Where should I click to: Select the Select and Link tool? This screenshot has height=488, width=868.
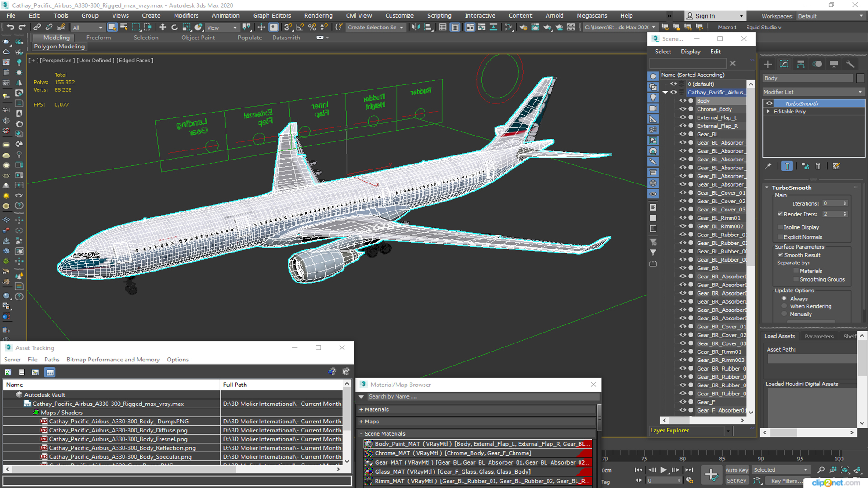38,27
